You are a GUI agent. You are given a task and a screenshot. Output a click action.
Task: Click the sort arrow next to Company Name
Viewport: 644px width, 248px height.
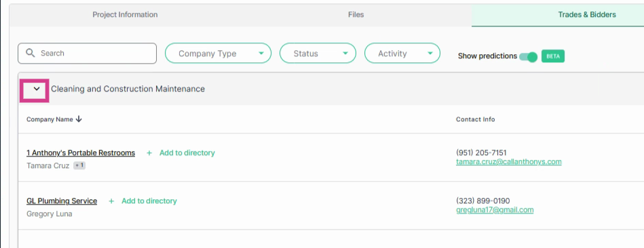point(79,119)
